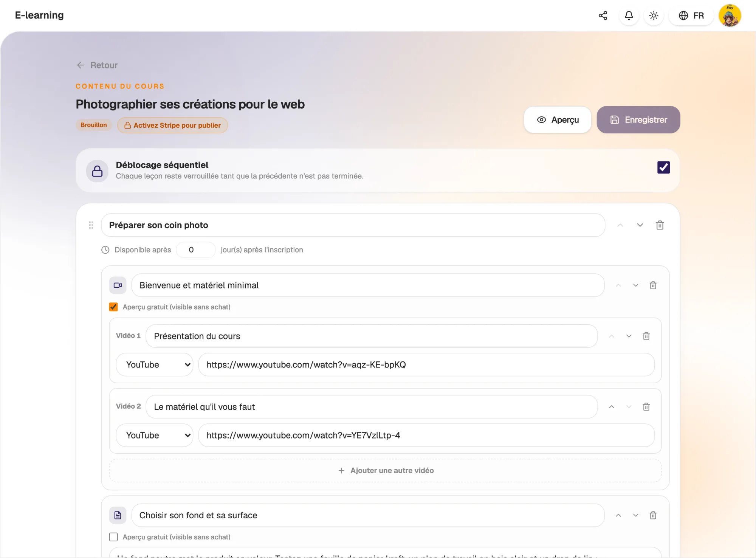
Task: Click the Brouillon status badge
Action: coord(94,125)
